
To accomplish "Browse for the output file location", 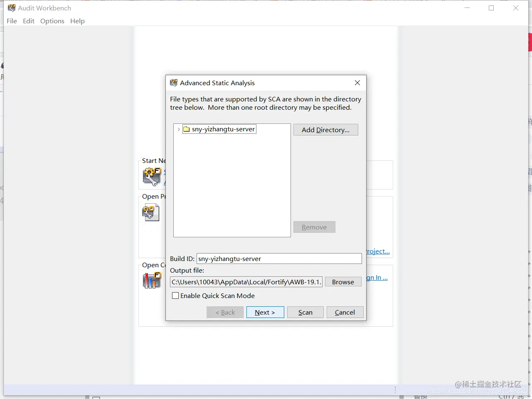I will 343,282.
